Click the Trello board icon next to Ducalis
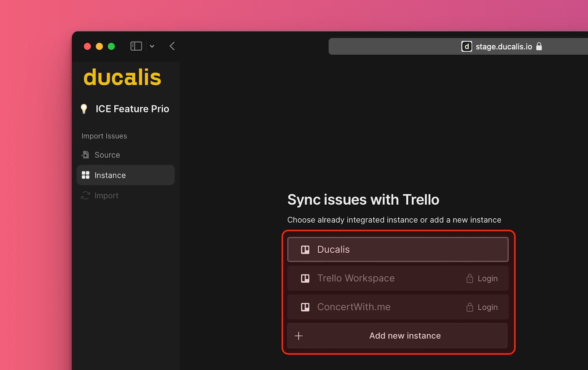588x370 pixels. (305, 249)
